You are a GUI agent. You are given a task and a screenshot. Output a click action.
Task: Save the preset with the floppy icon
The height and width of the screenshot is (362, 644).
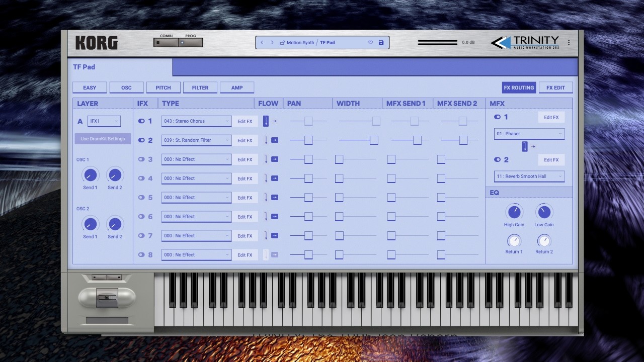(x=381, y=43)
